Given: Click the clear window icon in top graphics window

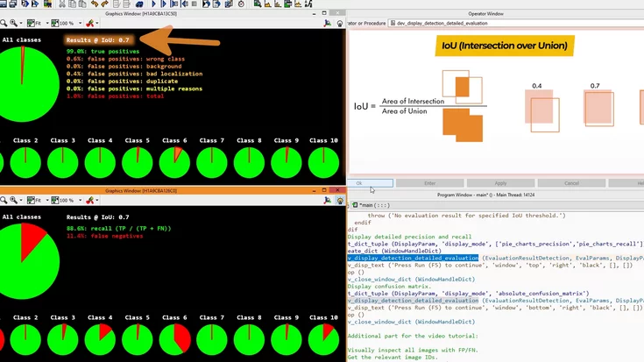Looking at the screenshot, I should click(91, 23).
